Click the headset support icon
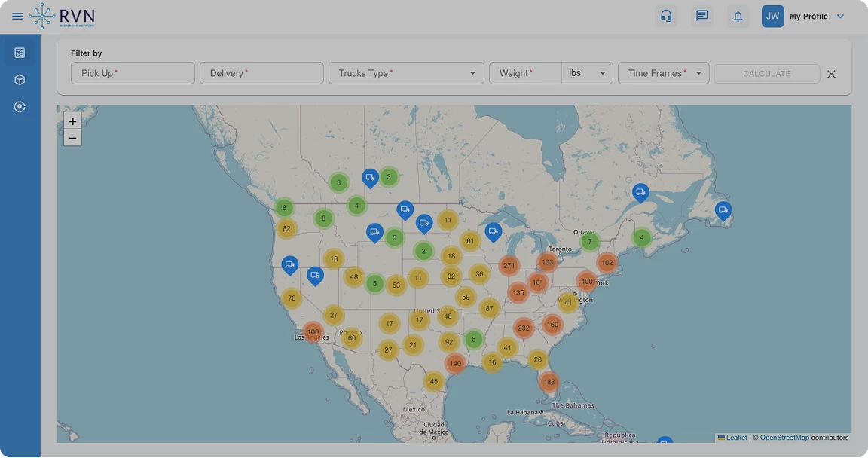Image resolution: width=868 pixels, height=458 pixels. click(666, 16)
